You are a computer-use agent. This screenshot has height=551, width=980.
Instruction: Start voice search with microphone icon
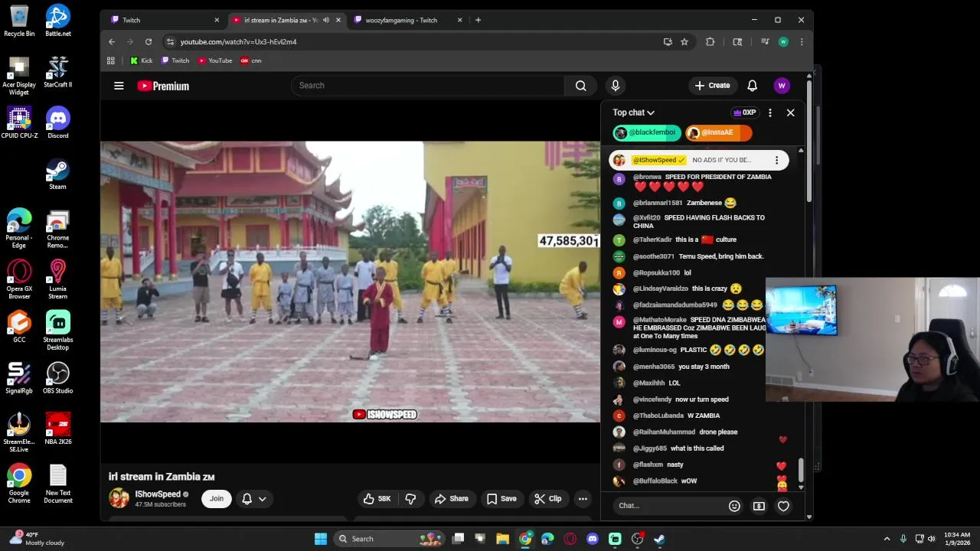615,86
